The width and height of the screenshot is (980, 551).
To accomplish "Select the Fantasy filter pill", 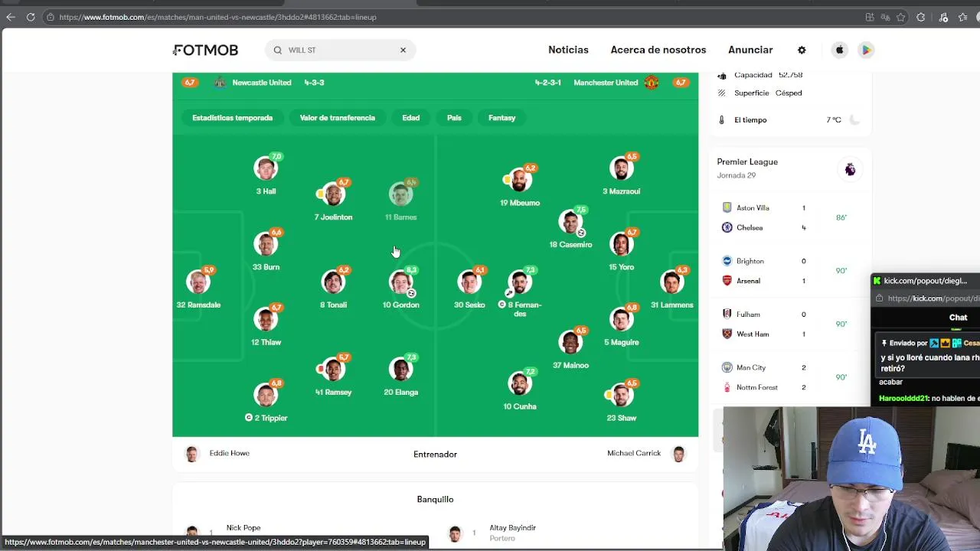I will 501,118.
